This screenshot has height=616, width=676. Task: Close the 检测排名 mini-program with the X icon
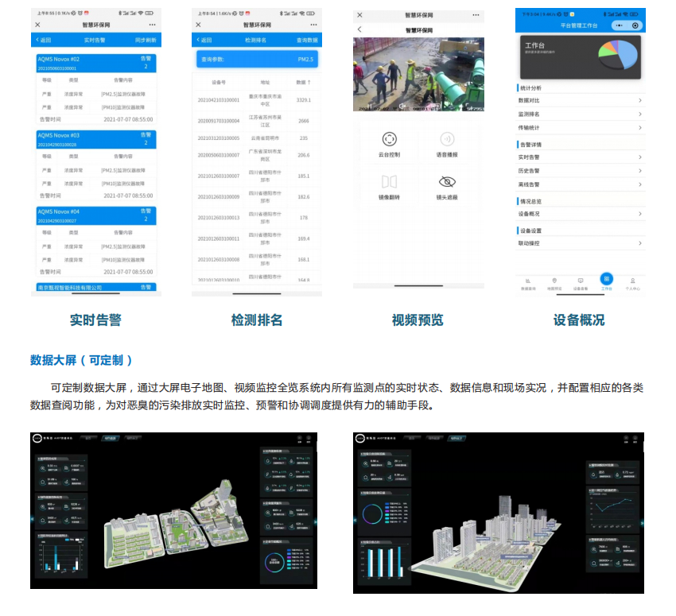(198, 25)
